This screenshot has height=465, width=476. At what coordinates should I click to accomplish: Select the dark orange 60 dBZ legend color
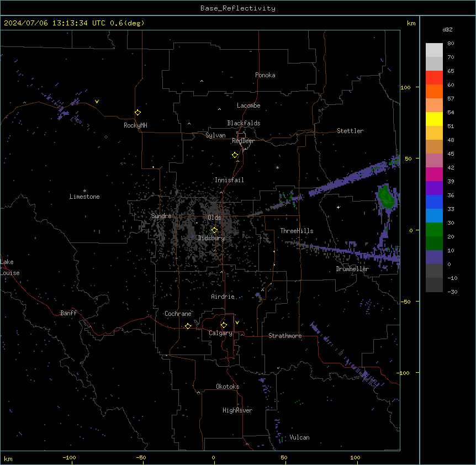[x=434, y=91]
